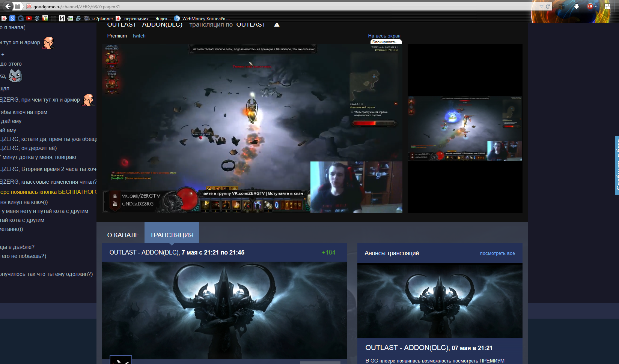Open the announcement Diablo thumbnail
The image size is (619, 364).
[440, 301]
